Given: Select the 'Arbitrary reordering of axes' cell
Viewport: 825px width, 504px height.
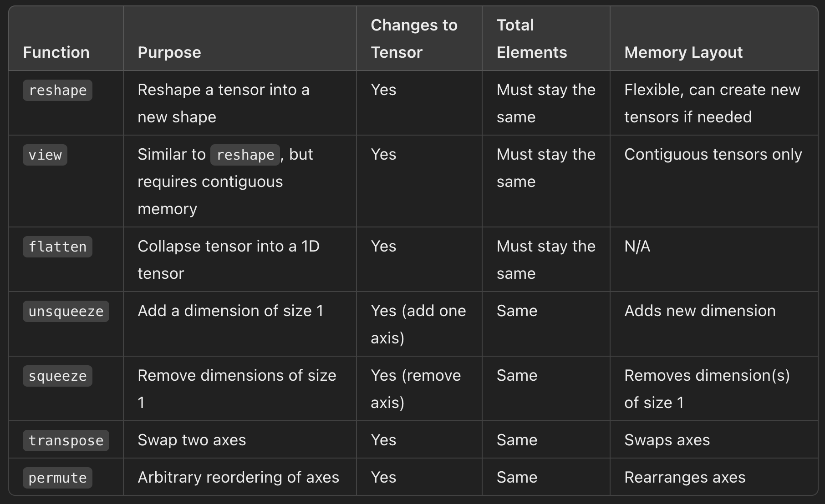Looking at the screenshot, I should (x=238, y=477).
